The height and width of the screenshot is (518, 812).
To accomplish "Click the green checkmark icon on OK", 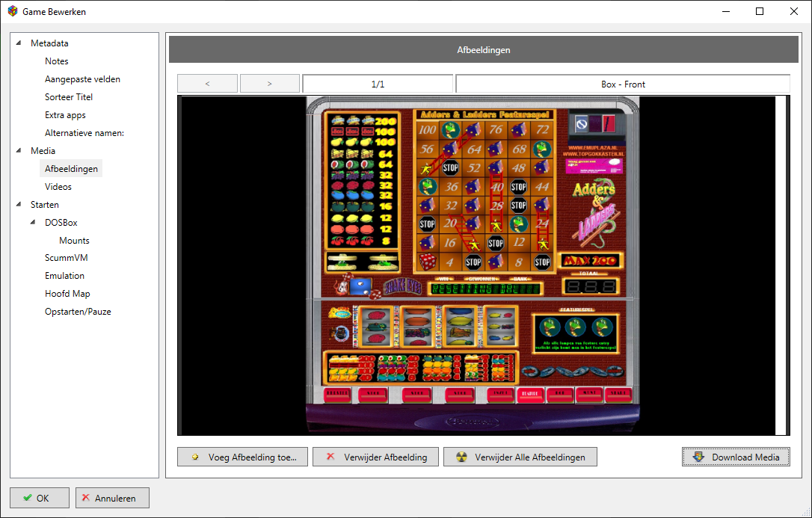I will (x=28, y=498).
